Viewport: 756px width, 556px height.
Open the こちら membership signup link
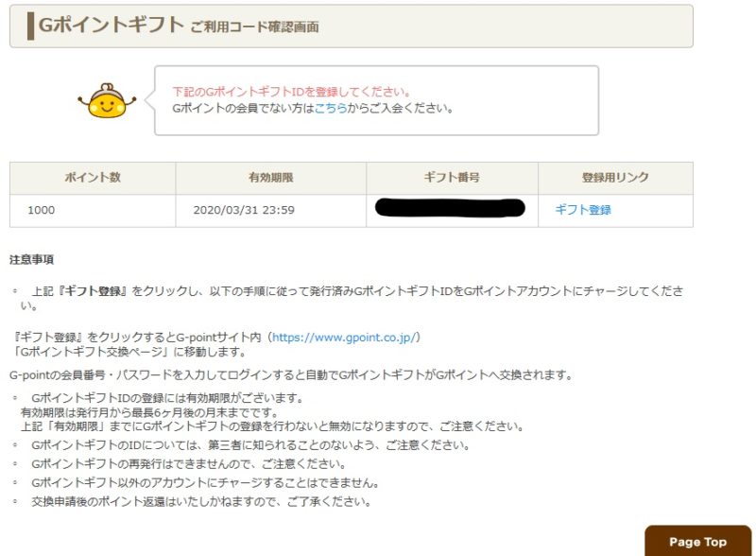pos(331,108)
